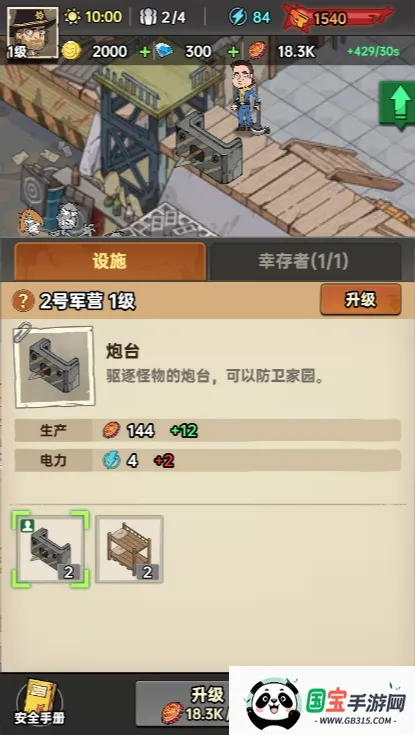Switch to the 幸存者(1/1) survivors tab
Screen dimensions: 415x735
point(304,262)
